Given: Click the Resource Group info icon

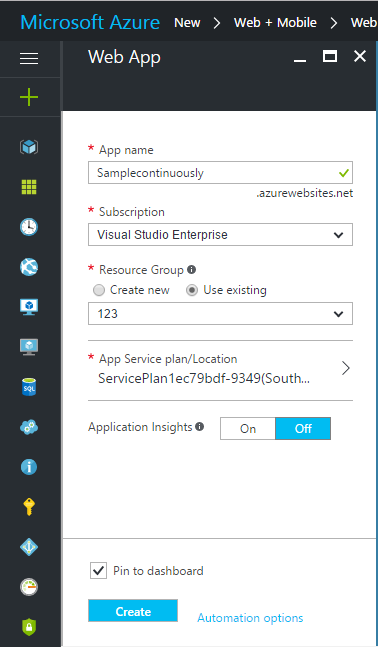Looking at the screenshot, I should tap(191, 269).
